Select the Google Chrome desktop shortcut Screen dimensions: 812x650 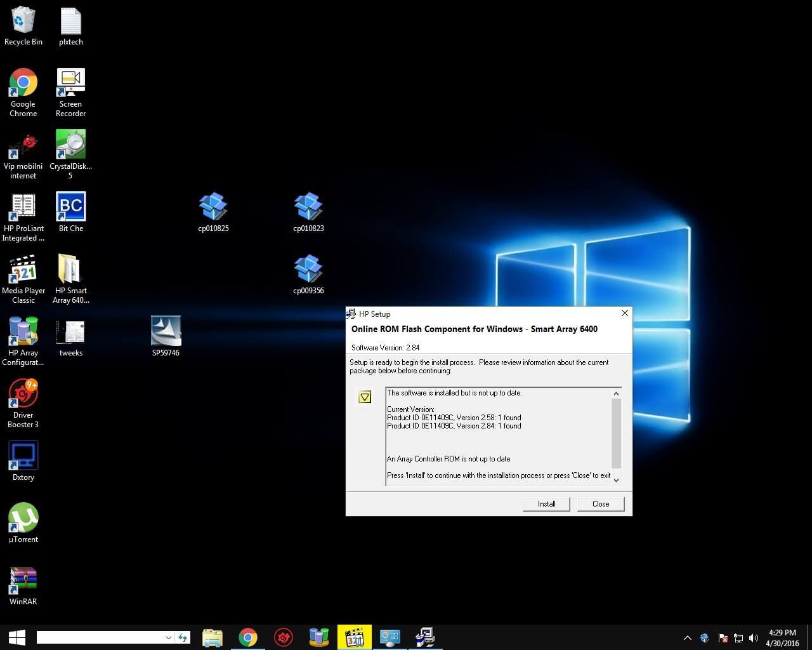pyautogui.click(x=23, y=93)
